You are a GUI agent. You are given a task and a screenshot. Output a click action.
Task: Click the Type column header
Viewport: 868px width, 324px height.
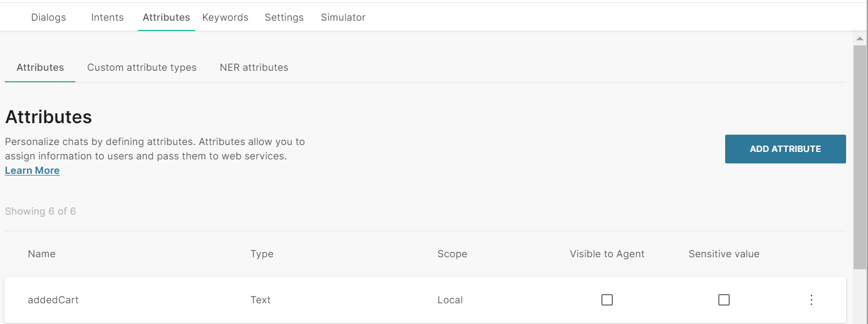pos(261,254)
